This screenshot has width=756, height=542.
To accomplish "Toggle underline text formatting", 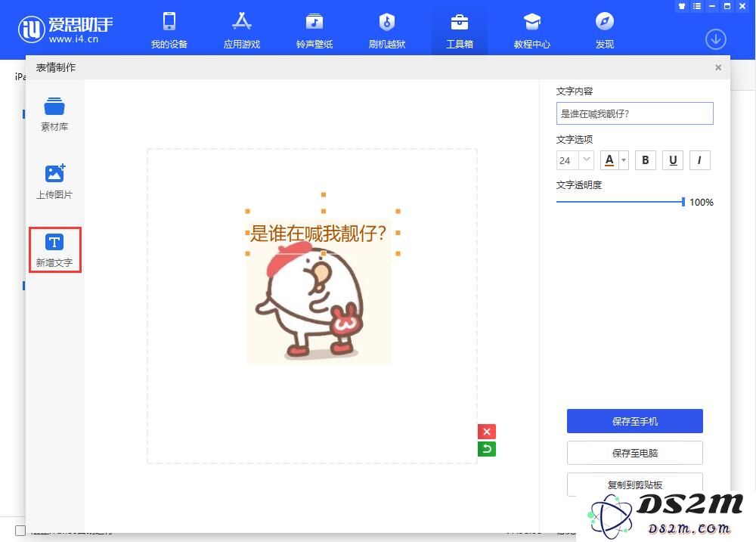I will coord(673,160).
